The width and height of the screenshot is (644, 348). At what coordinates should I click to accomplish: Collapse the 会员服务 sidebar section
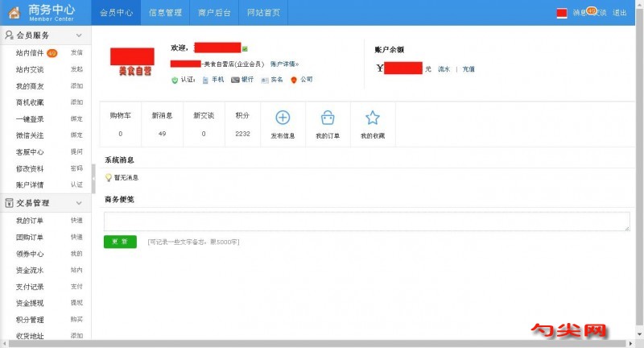coord(79,36)
